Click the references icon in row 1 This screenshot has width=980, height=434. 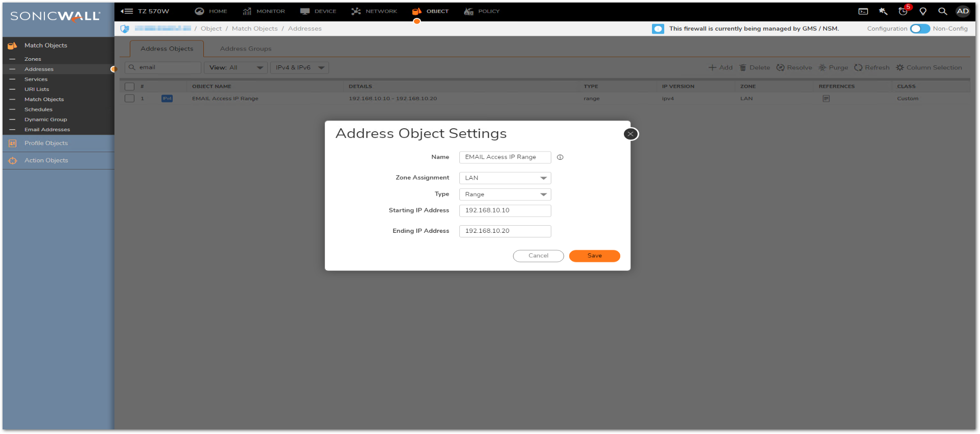coord(826,99)
